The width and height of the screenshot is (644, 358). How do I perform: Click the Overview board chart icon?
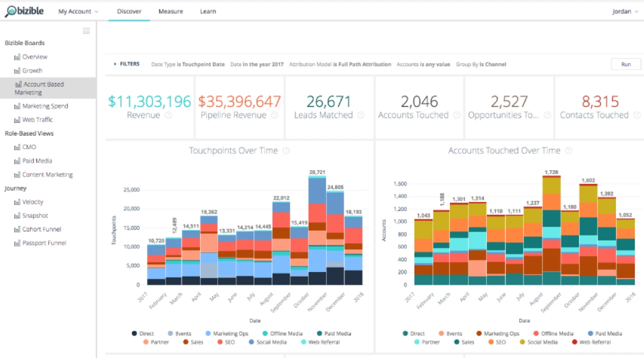(17, 57)
